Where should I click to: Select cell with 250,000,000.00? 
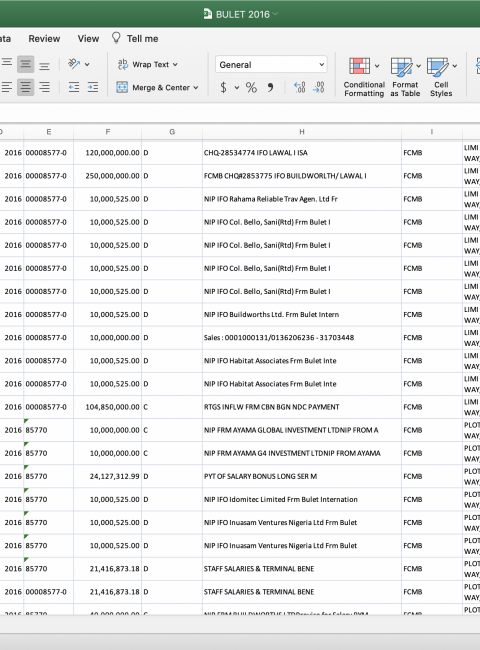[107, 176]
